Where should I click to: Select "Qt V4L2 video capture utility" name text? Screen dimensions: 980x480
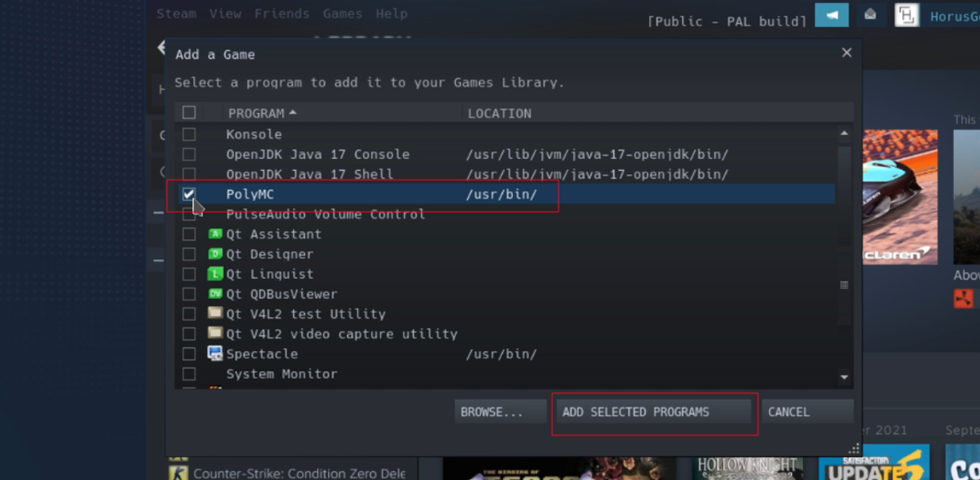point(342,334)
